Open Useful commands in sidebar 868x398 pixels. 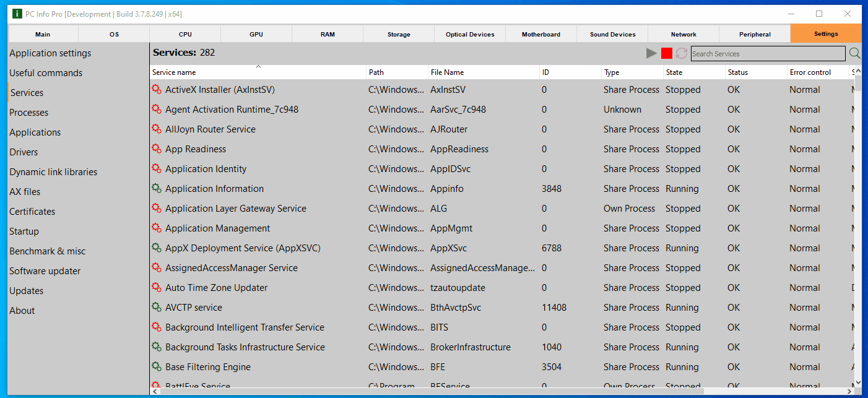[x=46, y=73]
